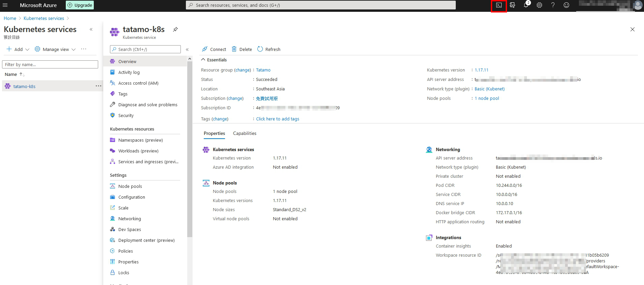Open the Manage view dropdown

tap(55, 49)
